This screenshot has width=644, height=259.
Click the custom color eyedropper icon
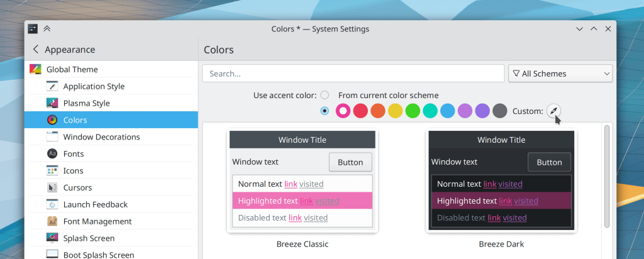click(553, 111)
